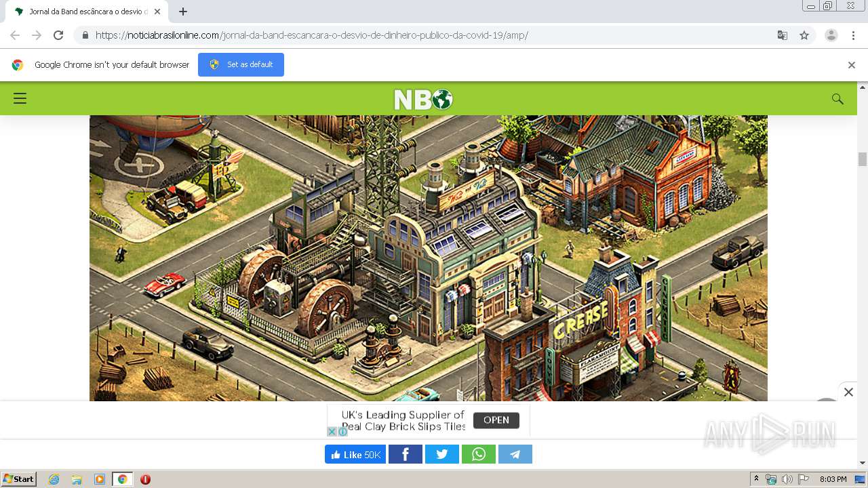Click the address bar URL
Screen dimensions: 868x488
tap(311, 35)
